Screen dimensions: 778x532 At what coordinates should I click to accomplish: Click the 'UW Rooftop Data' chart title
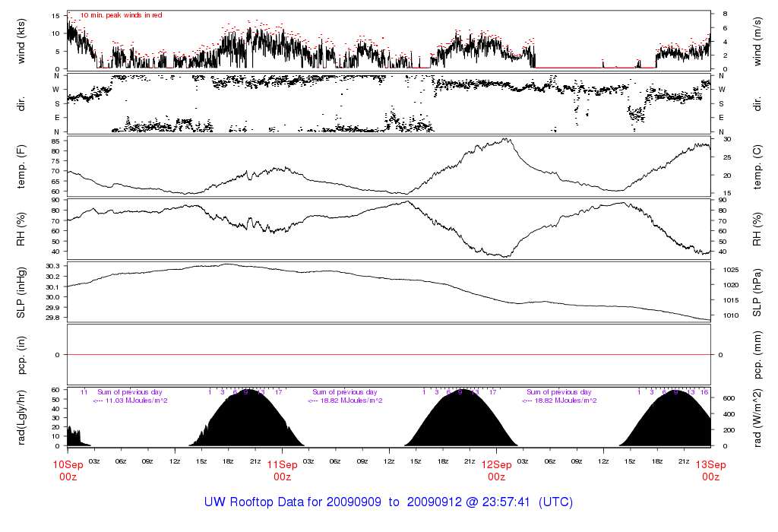pos(388,502)
